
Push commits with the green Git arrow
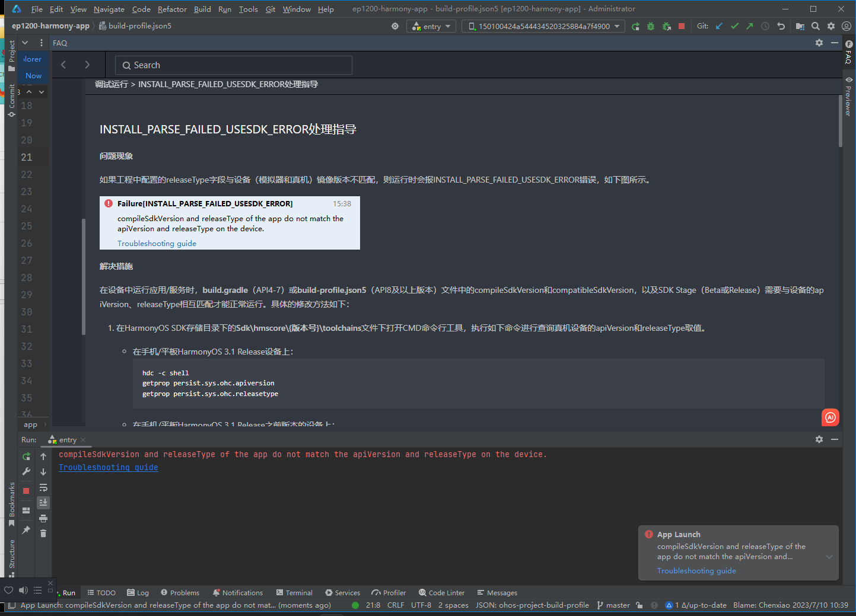click(750, 26)
